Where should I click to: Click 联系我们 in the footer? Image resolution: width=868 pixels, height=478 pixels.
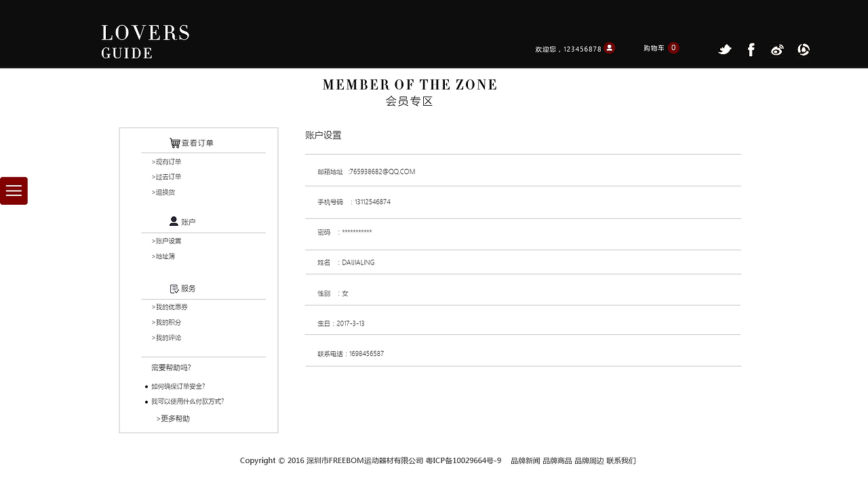point(621,461)
